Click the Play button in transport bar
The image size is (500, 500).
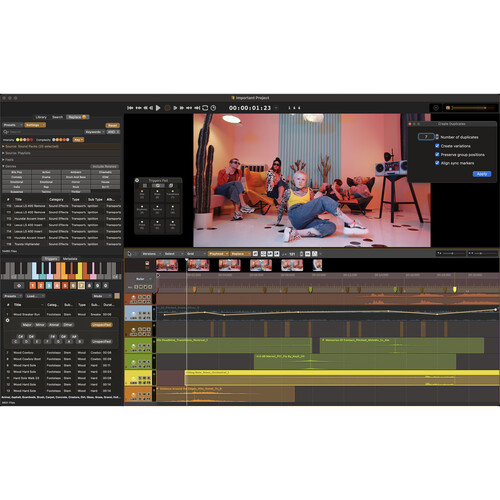pos(158,108)
